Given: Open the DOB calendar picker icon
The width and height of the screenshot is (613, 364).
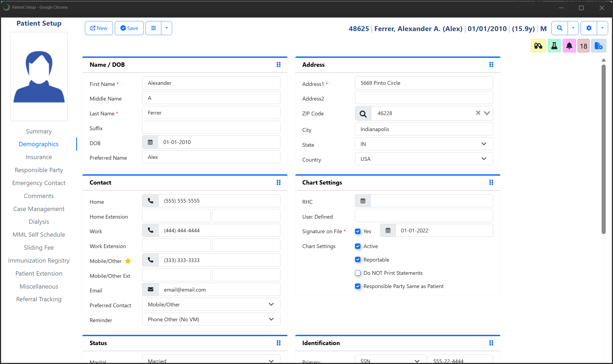Looking at the screenshot, I should pos(150,142).
